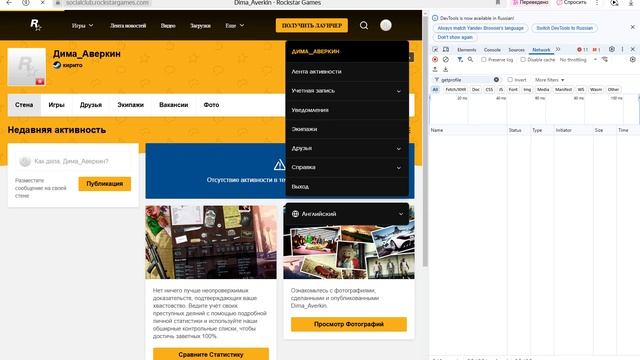Click the ПОЛУЧИТЬ ЛАУНЧЕР button

(312, 25)
